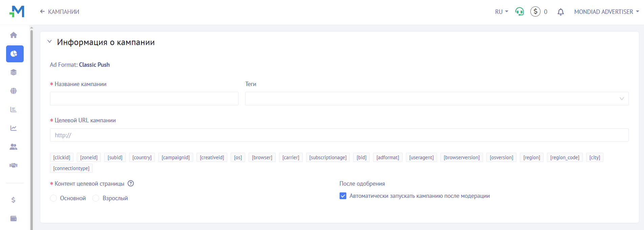Viewport: 644px width, 230px height.
Task: Go back to Кампании
Action: [60, 12]
